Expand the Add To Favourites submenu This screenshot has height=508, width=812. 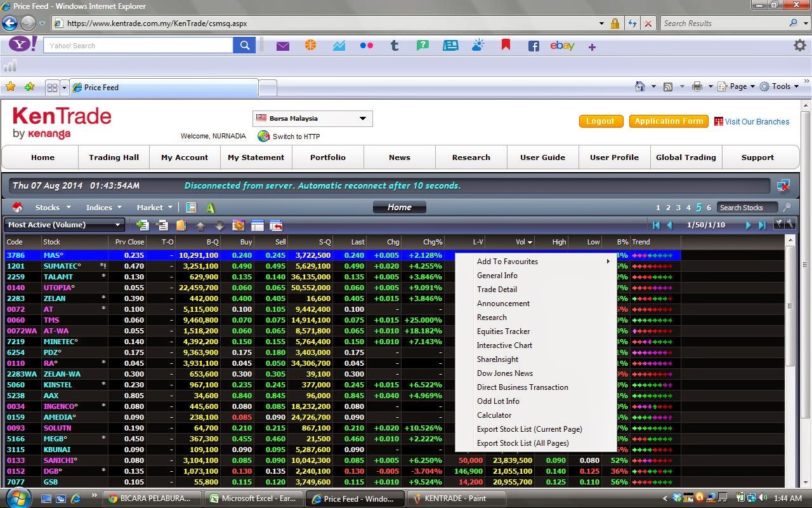507,261
